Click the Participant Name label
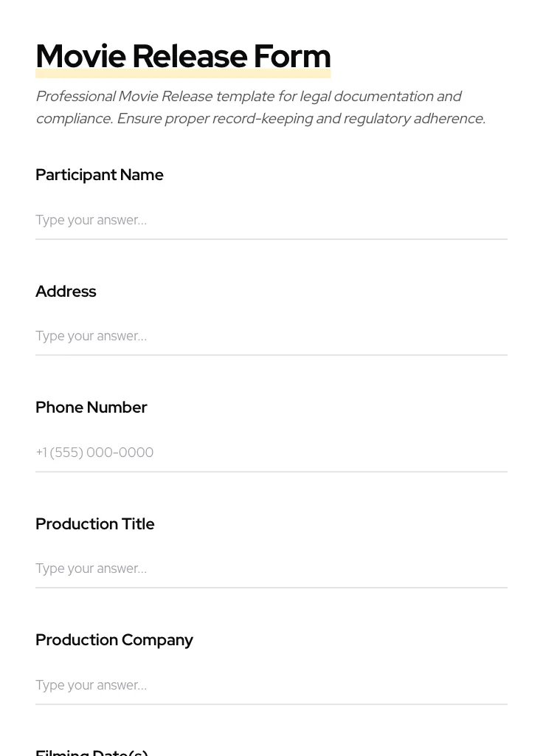 coord(100,175)
